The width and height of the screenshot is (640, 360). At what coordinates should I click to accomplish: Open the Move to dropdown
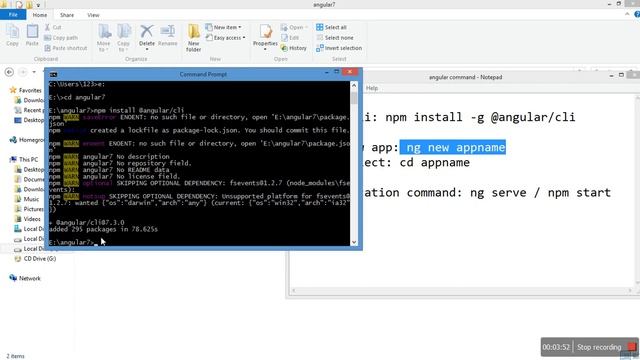click(104, 38)
